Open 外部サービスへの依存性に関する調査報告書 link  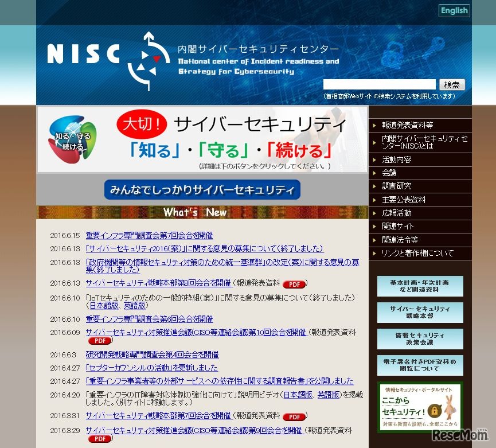(220, 381)
